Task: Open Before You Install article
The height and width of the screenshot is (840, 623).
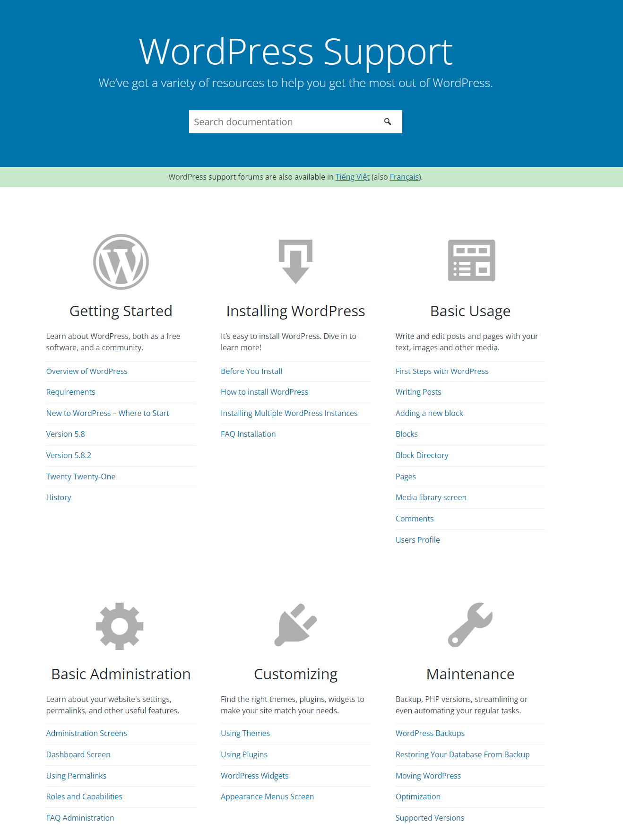Action: coord(251,371)
